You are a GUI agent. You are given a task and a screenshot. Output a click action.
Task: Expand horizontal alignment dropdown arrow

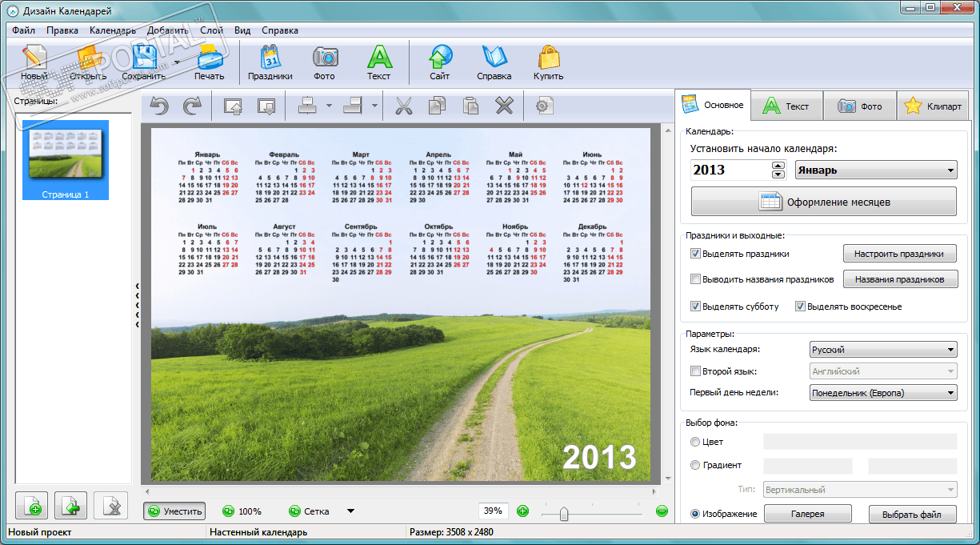(x=329, y=106)
